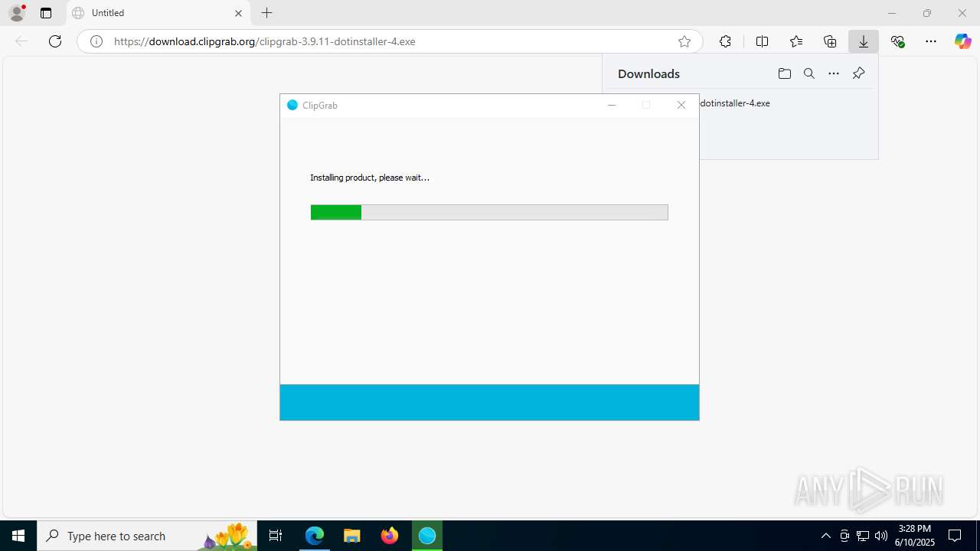Open the Extensions puzzle icon
980x551 pixels.
tap(725, 41)
